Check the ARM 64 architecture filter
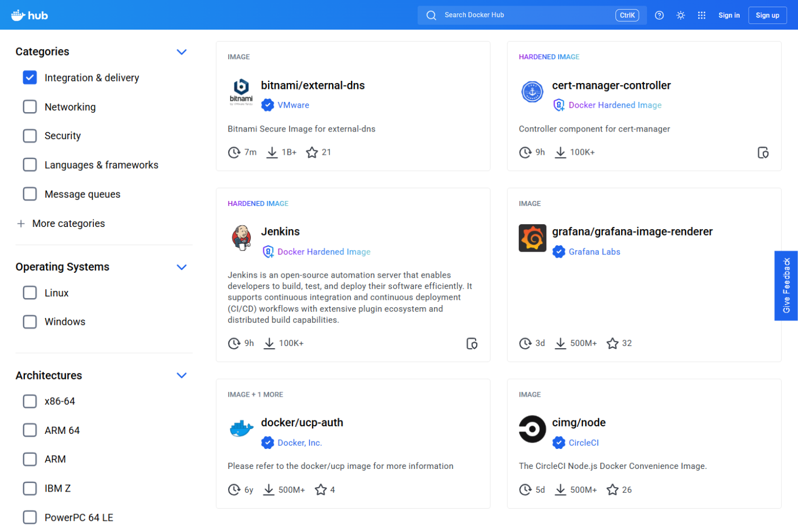Screen dimensions: 798x532 (x=30, y=430)
